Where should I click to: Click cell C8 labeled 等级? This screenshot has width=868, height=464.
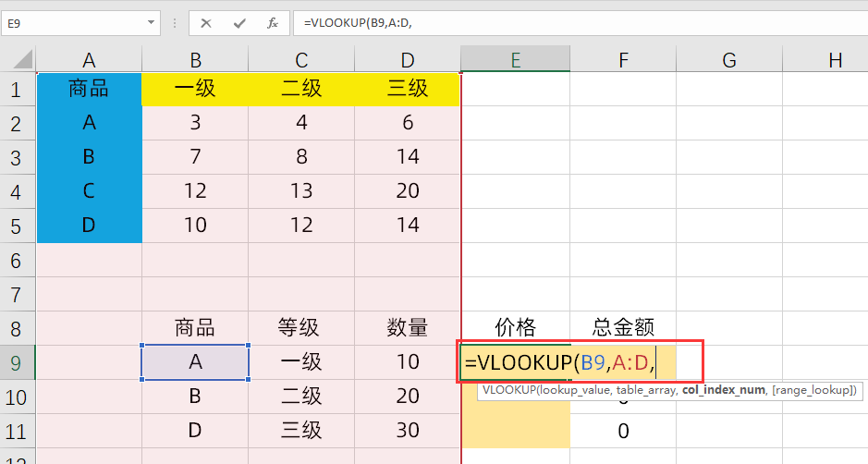(301, 328)
